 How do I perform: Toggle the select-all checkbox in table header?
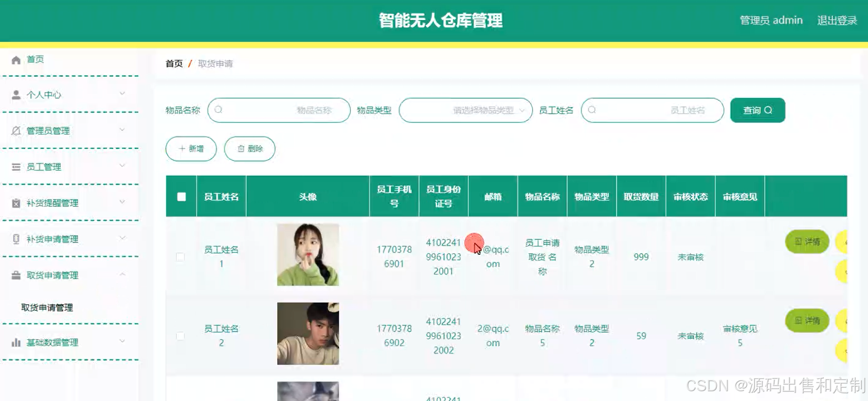pos(182,197)
